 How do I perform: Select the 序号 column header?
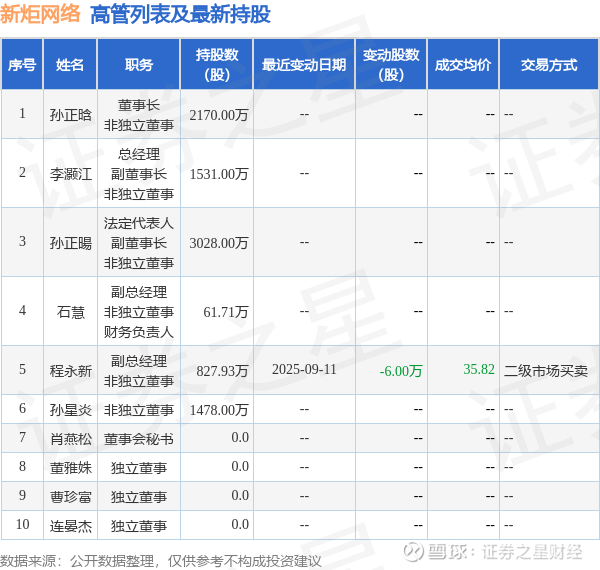(x=22, y=64)
